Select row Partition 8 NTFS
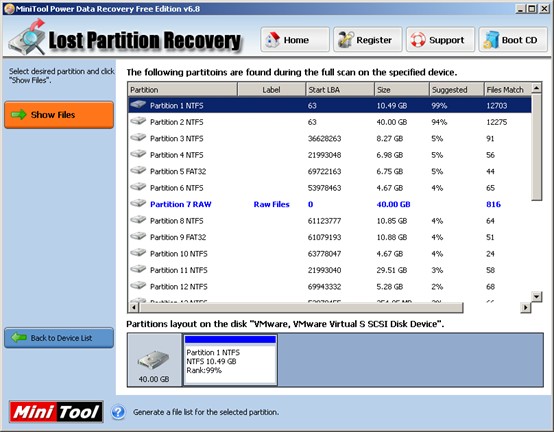The height and width of the screenshot is (432, 554). [330, 221]
